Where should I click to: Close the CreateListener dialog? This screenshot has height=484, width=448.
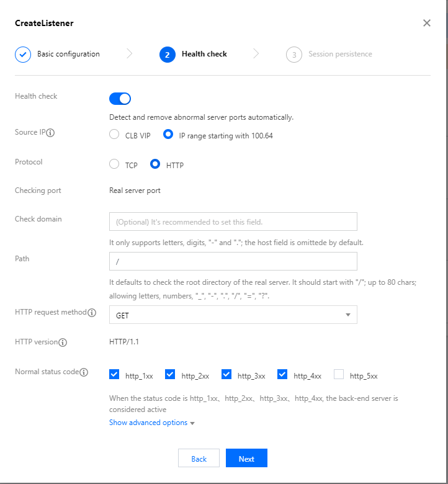click(426, 23)
